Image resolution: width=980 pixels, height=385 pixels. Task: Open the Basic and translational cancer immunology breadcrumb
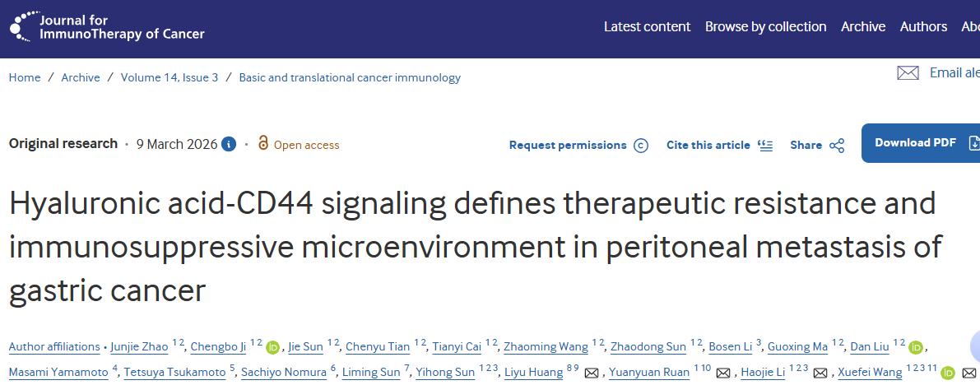pyautogui.click(x=350, y=77)
